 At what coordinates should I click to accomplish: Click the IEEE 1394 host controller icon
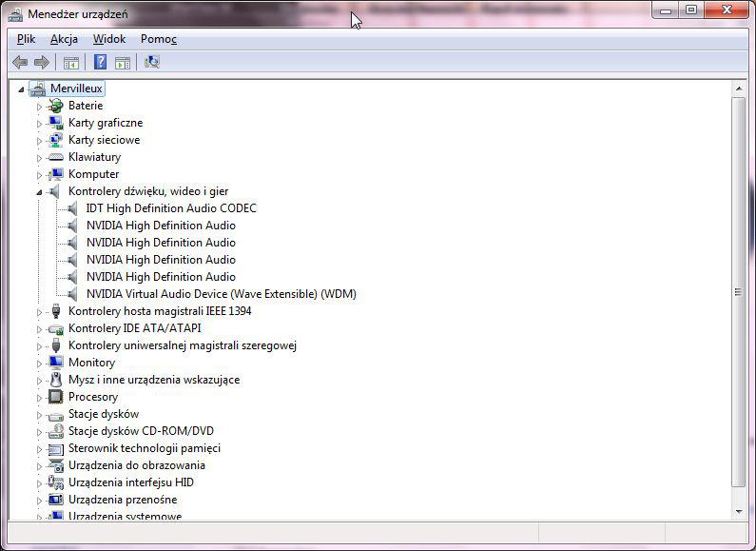tap(56, 311)
